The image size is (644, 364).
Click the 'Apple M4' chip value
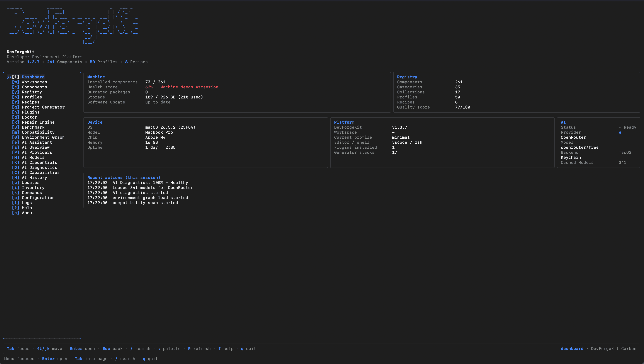coord(155,137)
